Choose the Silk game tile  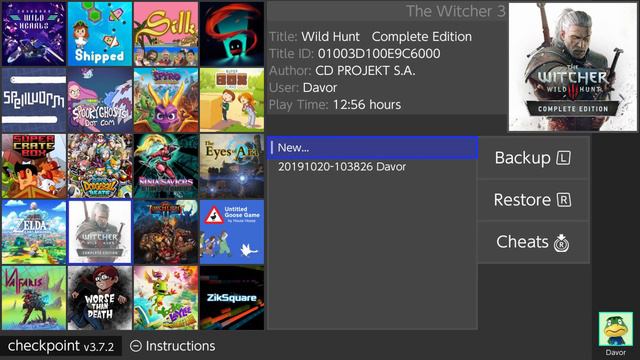(166, 34)
